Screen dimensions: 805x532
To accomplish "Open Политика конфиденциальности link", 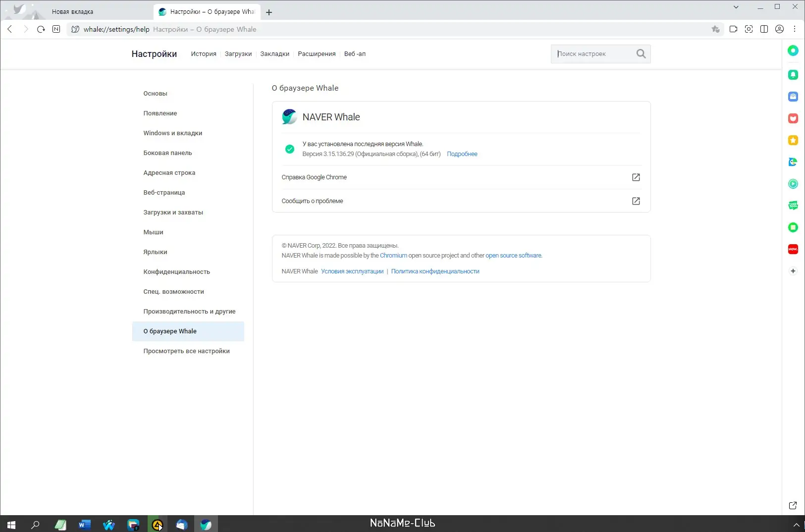I will (x=435, y=271).
